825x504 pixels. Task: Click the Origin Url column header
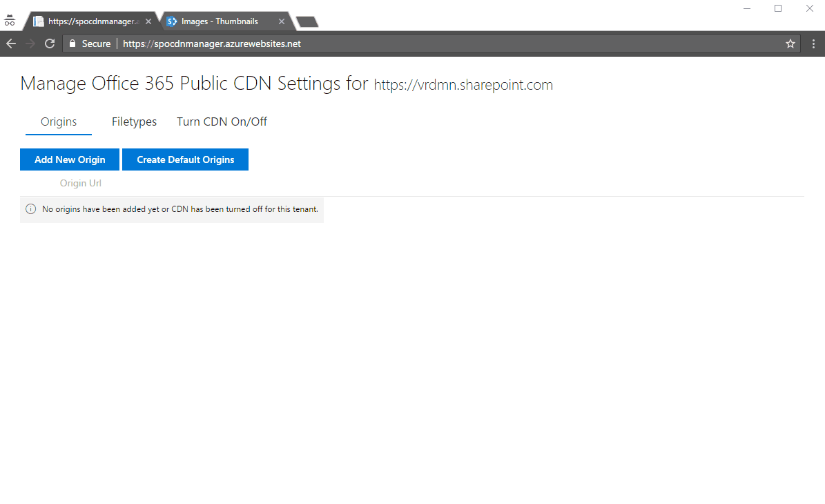(x=81, y=183)
